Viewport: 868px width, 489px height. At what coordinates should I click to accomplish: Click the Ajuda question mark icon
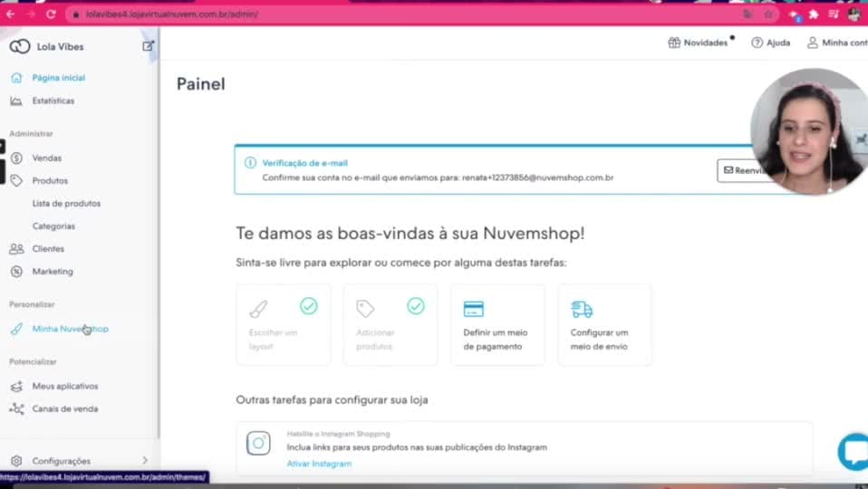[757, 43]
